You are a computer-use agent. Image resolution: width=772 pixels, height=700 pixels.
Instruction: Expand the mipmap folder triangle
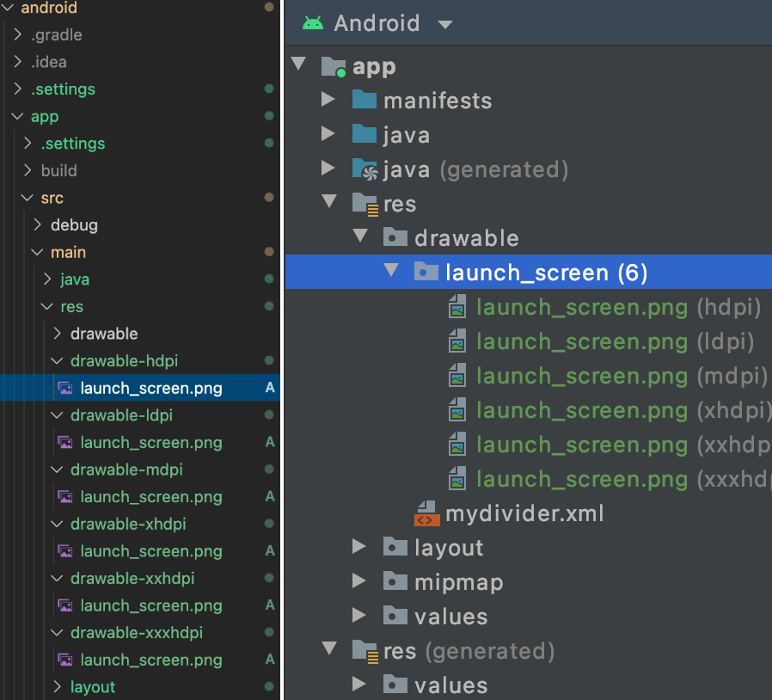359,580
